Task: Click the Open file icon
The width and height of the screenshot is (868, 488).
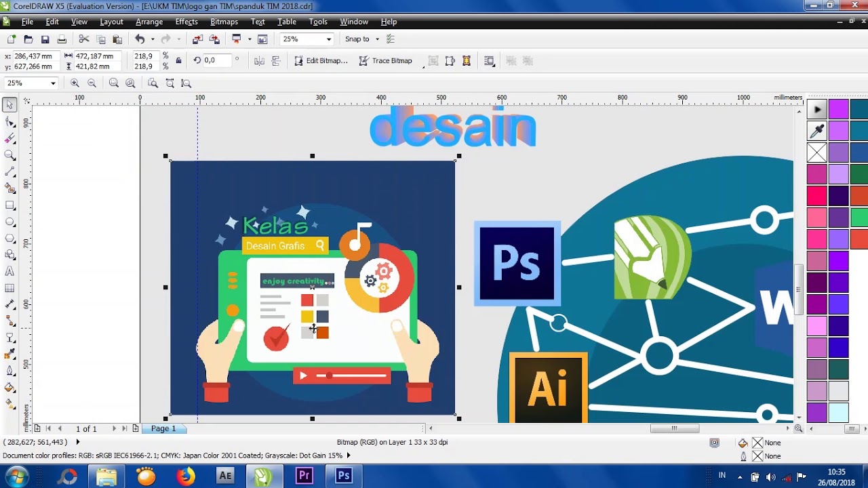Action: coord(28,39)
